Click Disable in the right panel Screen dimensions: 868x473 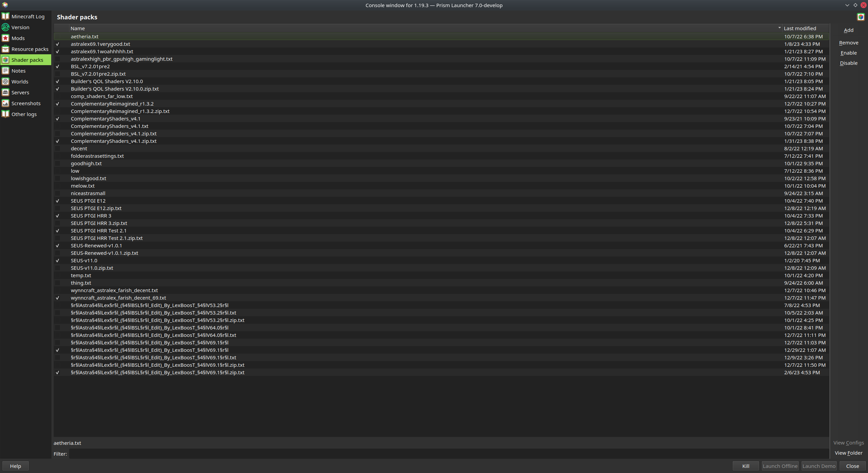coord(849,63)
